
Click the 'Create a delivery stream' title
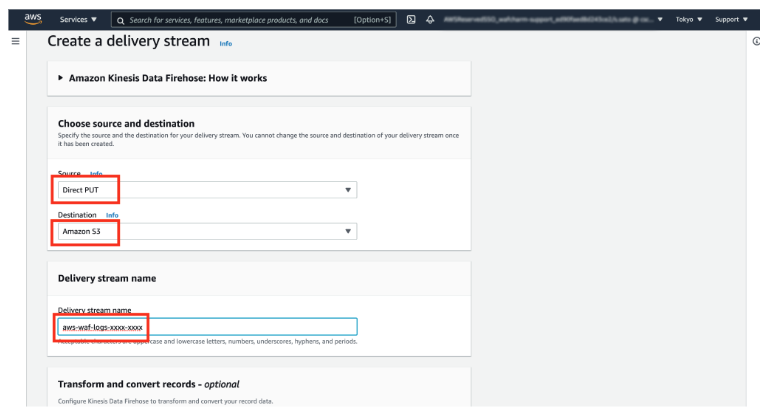coord(129,43)
